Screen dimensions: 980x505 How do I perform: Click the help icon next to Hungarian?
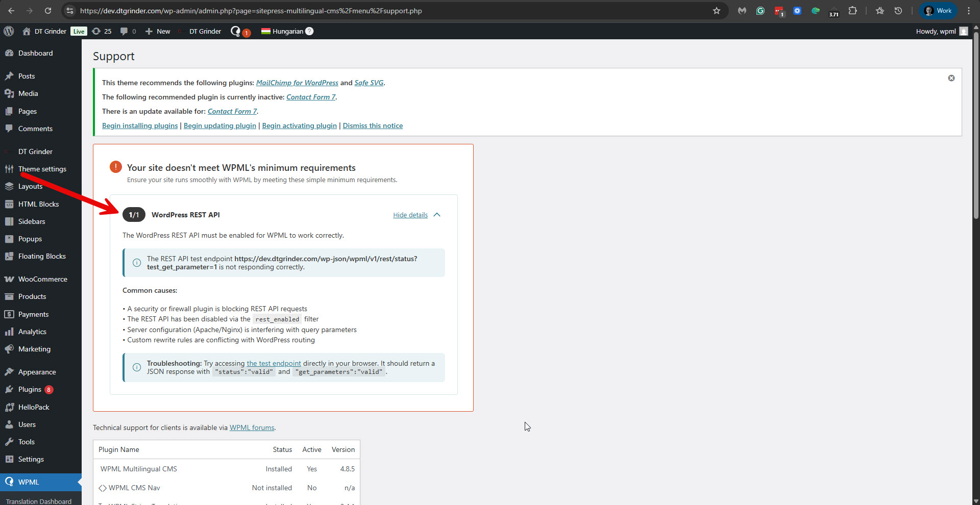(x=309, y=31)
